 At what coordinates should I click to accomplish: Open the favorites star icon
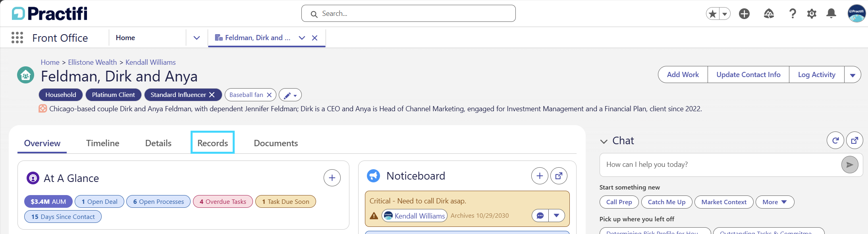(713, 14)
